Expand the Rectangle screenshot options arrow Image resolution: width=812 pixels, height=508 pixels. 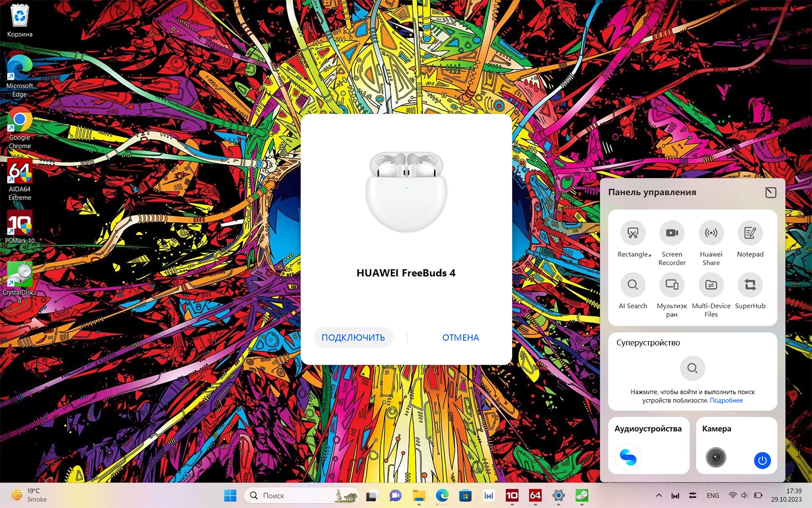point(650,255)
